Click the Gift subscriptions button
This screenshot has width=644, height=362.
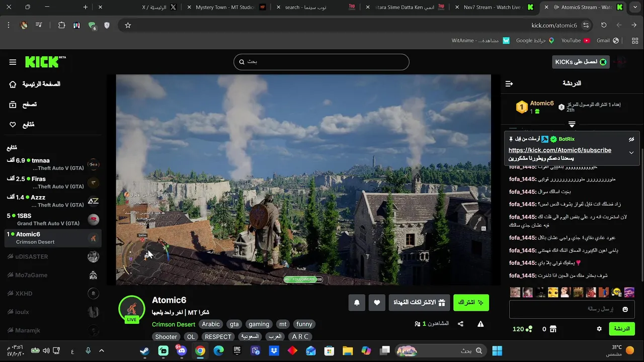419,302
